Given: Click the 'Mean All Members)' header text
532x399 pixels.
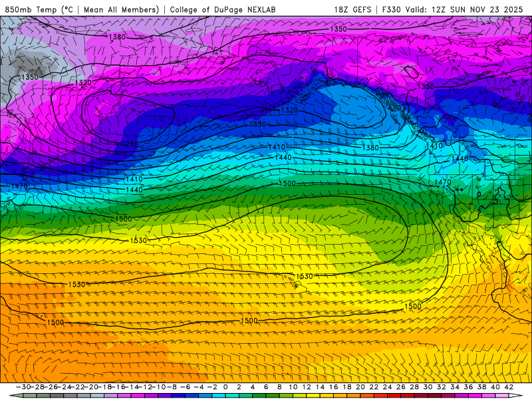Looking at the screenshot, I should (121, 9).
